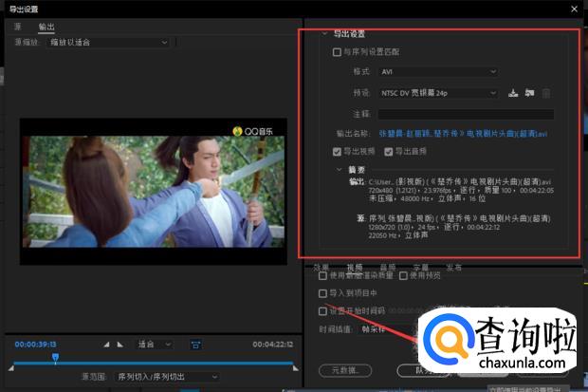Toggle the aspect ratio correction icon
Image resolution: width=588 pixels, height=392 pixels.
pos(195,345)
